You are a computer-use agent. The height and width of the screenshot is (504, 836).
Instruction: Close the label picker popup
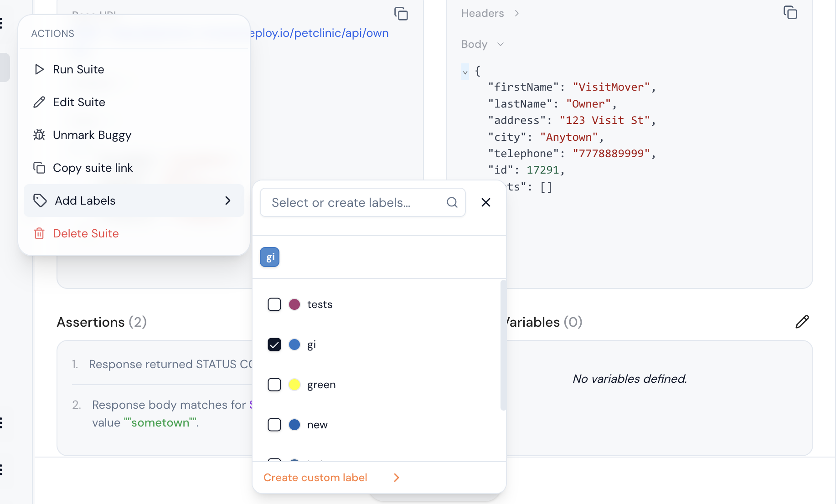click(486, 202)
